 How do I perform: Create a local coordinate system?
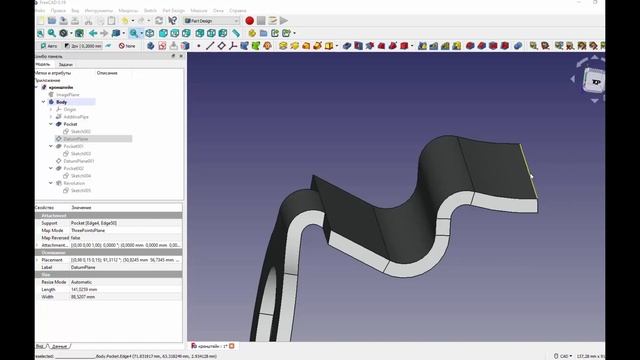[233, 46]
